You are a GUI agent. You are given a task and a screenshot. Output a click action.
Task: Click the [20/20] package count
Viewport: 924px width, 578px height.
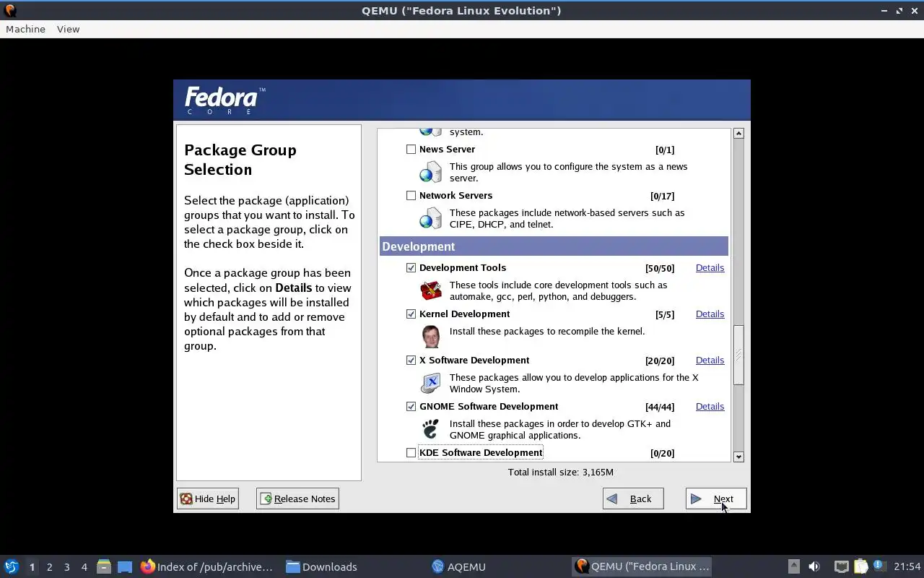point(660,361)
